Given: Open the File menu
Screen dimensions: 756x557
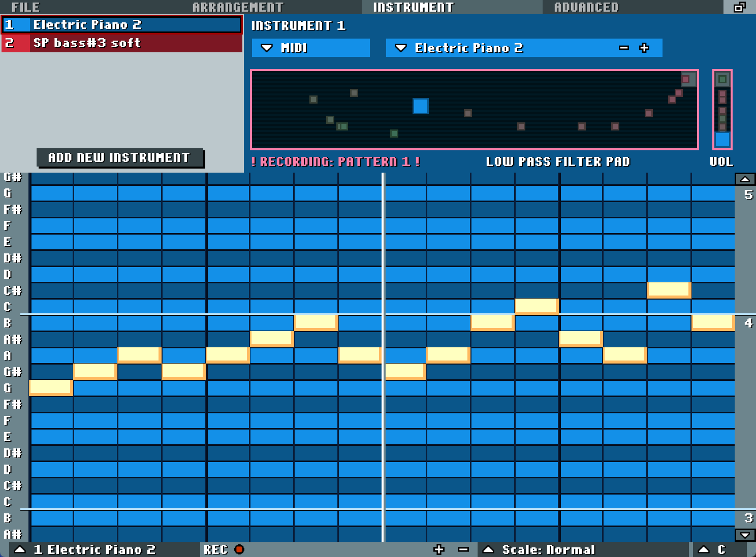Looking at the screenshot, I should (x=25, y=7).
